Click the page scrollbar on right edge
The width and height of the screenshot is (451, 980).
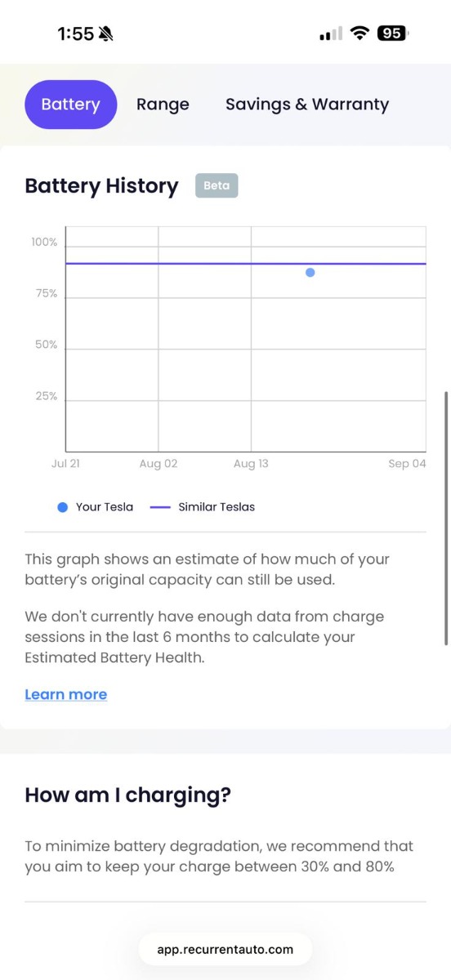click(x=445, y=519)
